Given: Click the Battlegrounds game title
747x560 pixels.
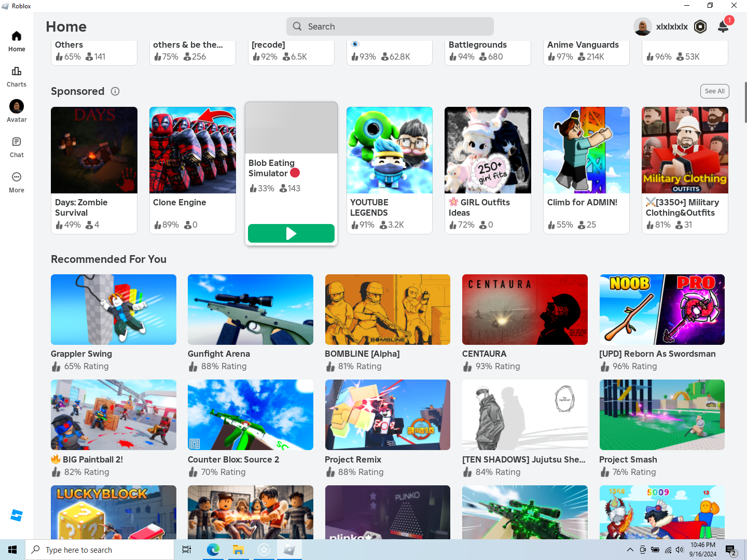Looking at the screenshot, I should pos(478,45).
